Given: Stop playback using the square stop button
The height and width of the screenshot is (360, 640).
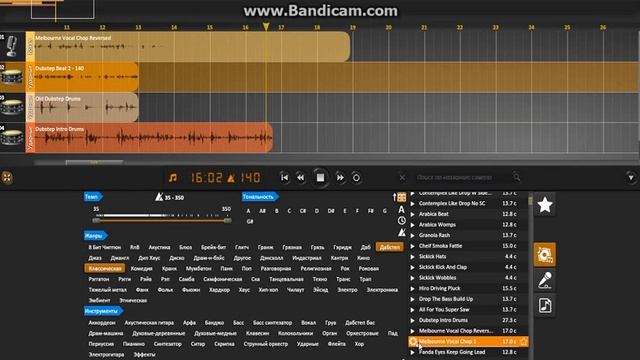Looking at the screenshot, I should click(320, 178).
